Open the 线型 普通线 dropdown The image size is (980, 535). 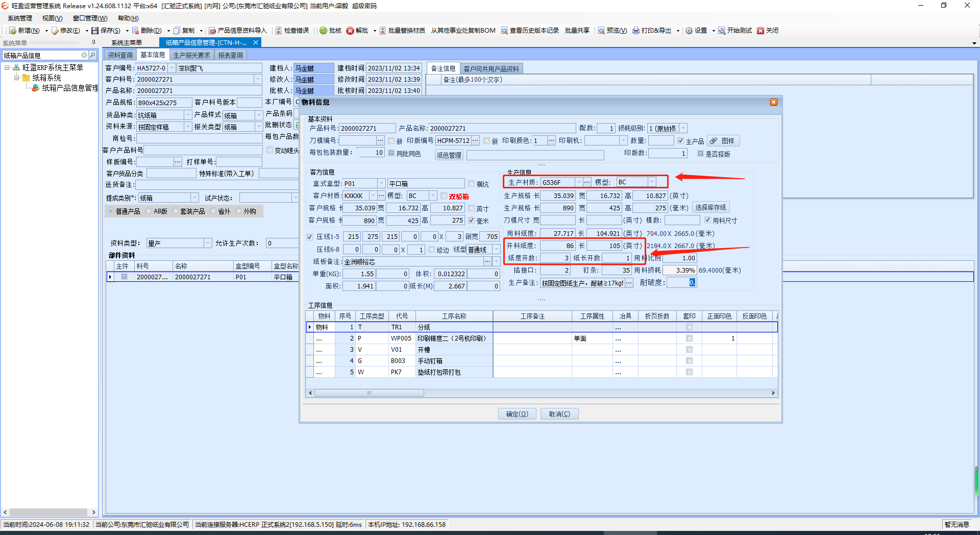(x=496, y=249)
